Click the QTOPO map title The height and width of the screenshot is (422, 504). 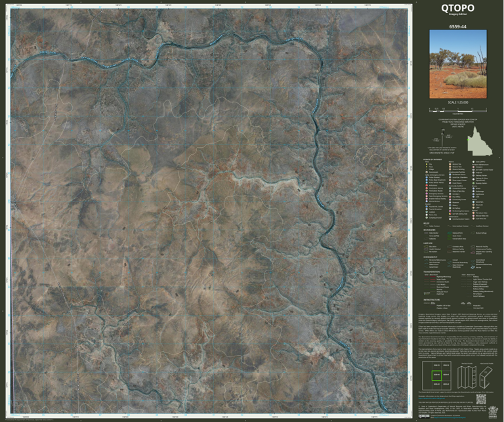457,9
